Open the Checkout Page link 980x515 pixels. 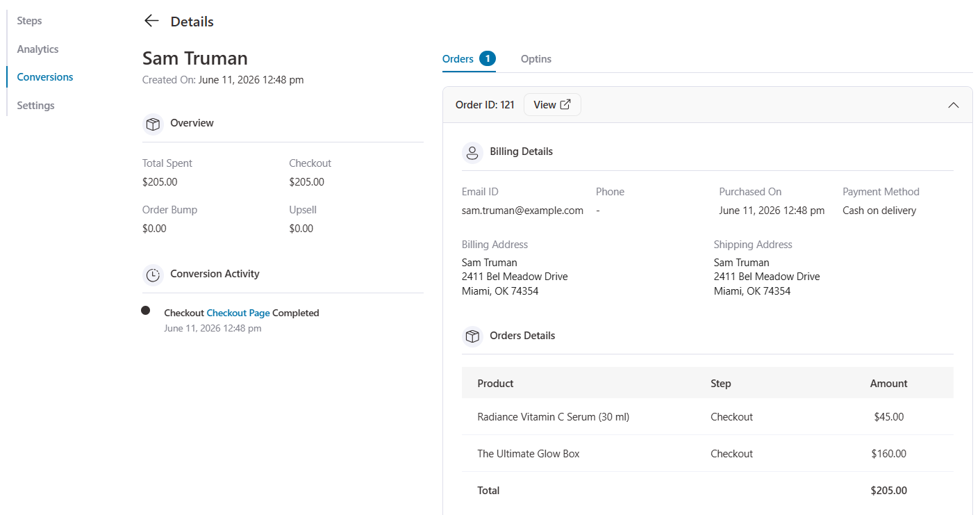pos(238,313)
